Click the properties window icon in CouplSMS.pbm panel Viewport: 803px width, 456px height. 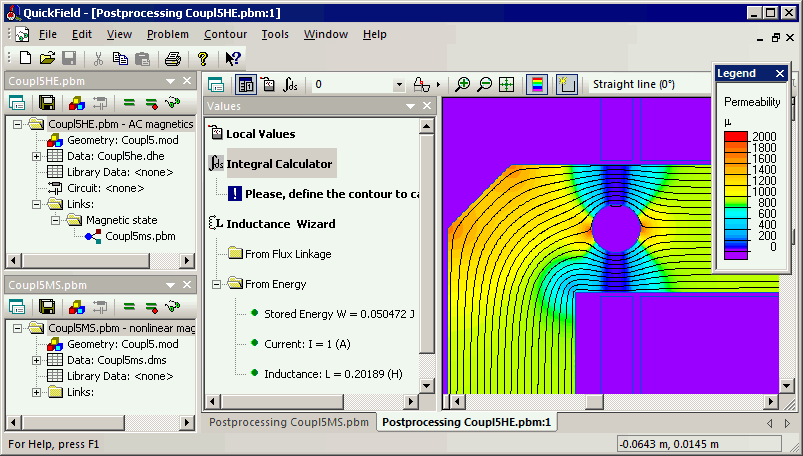[x=17, y=307]
